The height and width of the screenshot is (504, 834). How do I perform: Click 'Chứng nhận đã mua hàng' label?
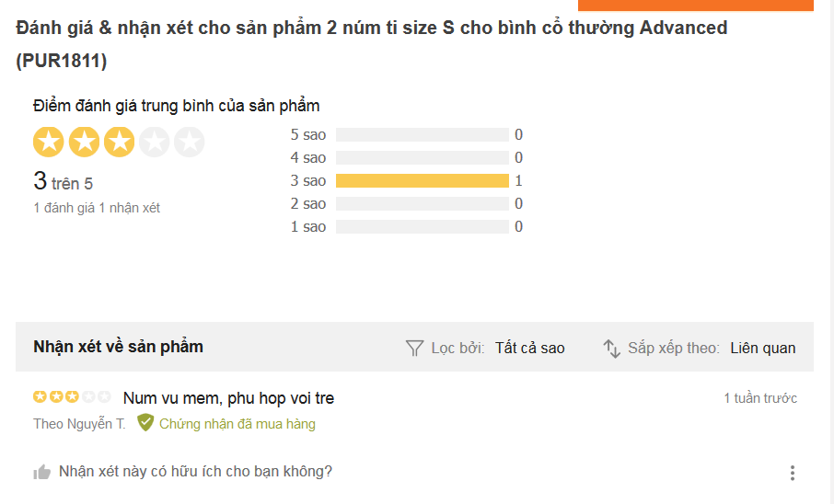point(237,424)
